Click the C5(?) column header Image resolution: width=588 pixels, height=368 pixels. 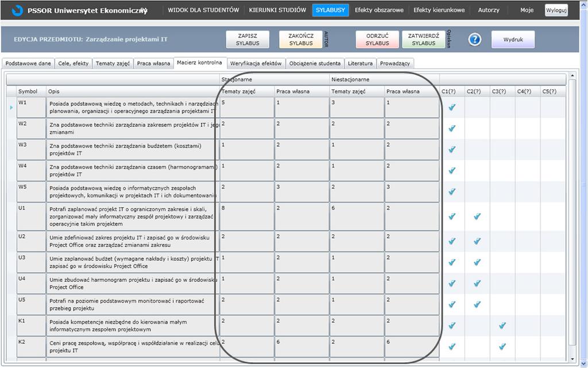552,91
